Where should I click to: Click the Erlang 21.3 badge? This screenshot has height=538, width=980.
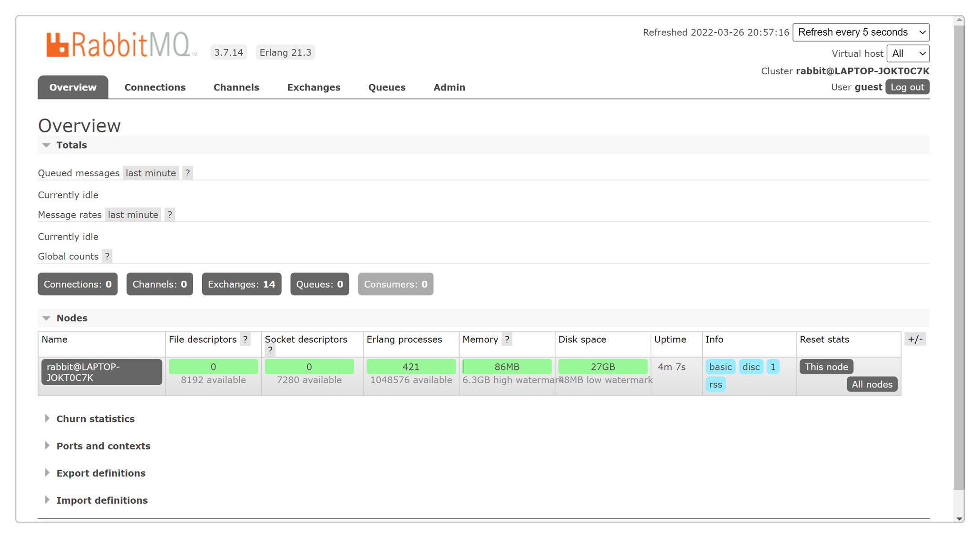(x=285, y=52)
